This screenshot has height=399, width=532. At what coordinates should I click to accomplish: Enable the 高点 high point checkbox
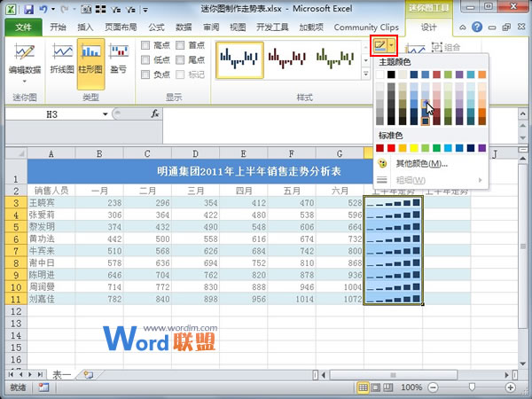tap(145, 45)
